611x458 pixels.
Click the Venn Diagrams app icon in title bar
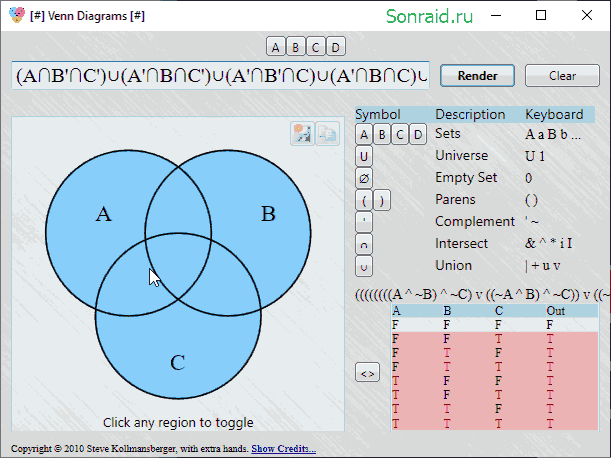17,15
